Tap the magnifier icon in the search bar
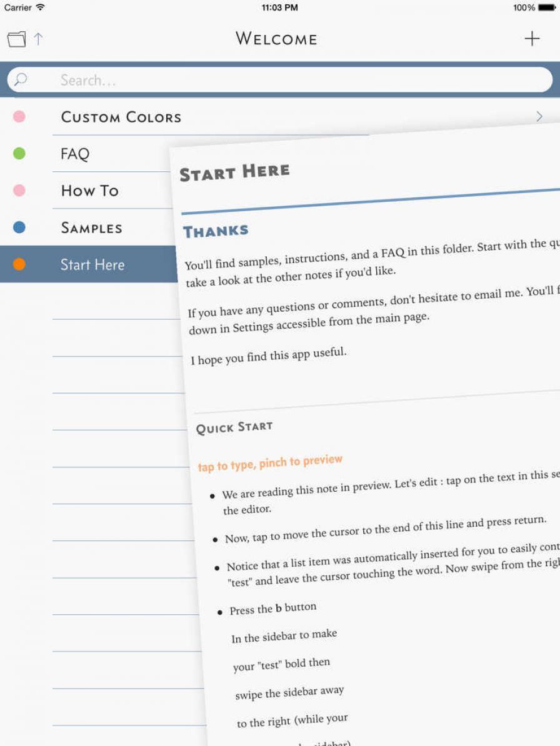This screenshot has height=746, width=560. 21,80
